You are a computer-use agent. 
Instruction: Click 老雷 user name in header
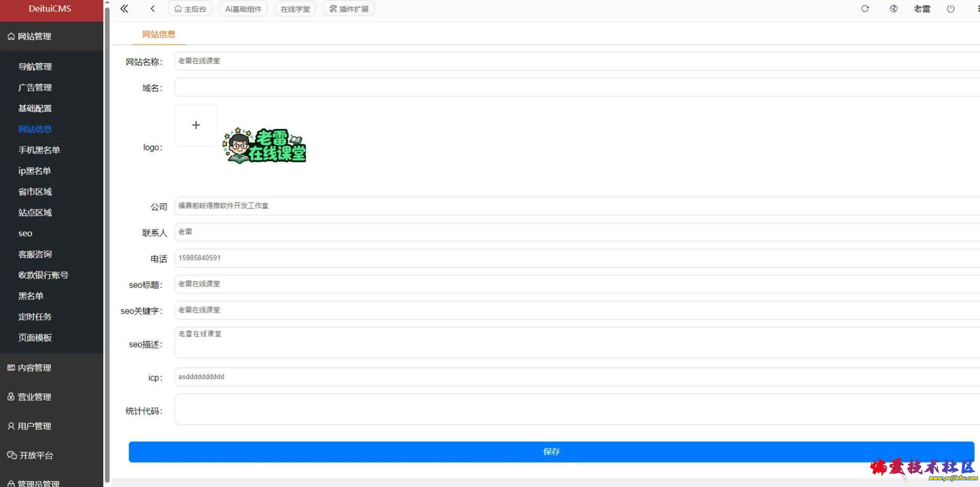(922, 9)
